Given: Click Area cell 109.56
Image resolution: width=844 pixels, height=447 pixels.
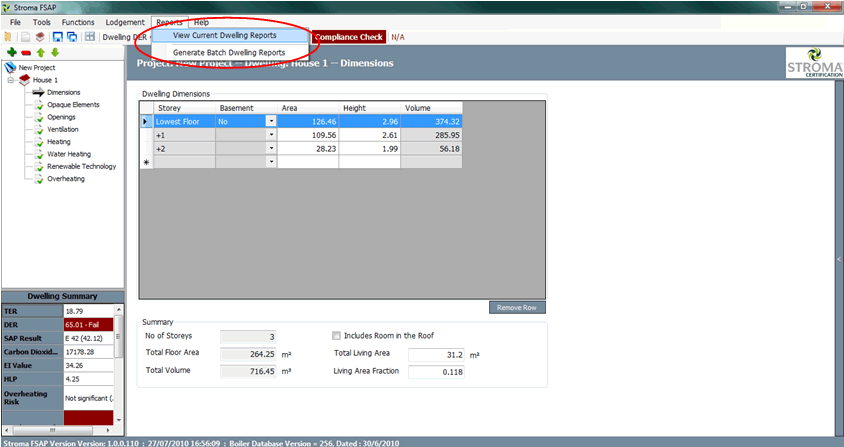Looking at the screenshot, I should 308,135.
